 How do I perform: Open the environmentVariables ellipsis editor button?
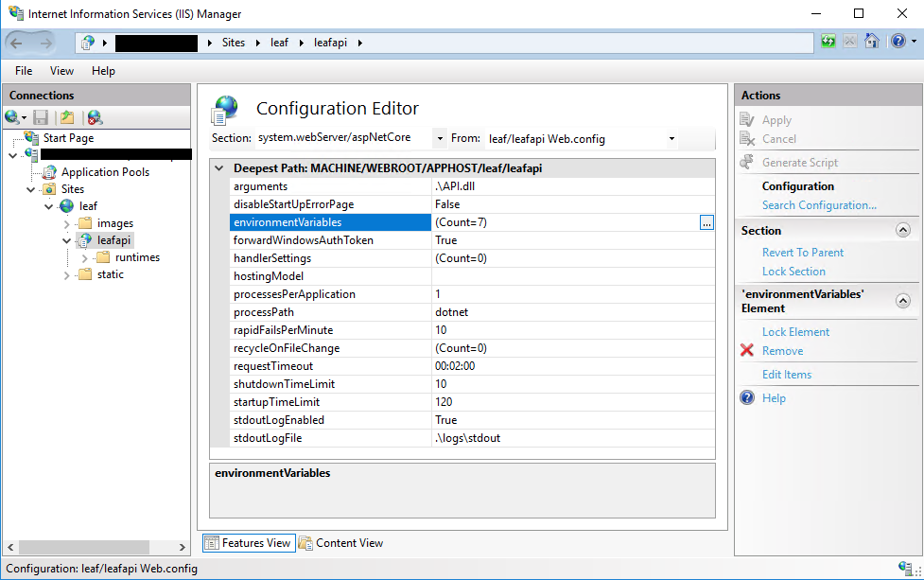coord(706,222)
